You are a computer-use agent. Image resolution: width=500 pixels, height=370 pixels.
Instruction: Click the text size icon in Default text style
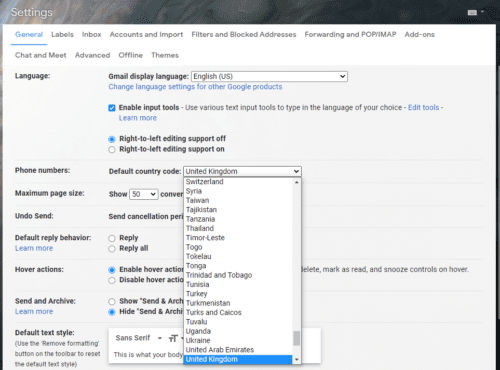(173, 339)
